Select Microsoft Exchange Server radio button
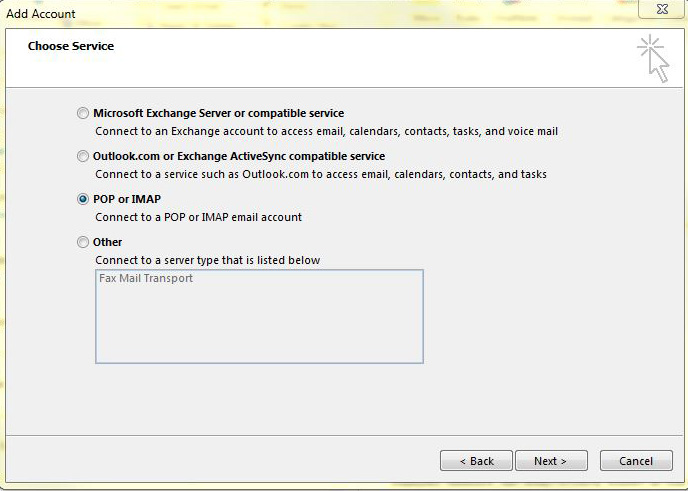The height and width of the screenshot is (491, 688). [82, 113]
